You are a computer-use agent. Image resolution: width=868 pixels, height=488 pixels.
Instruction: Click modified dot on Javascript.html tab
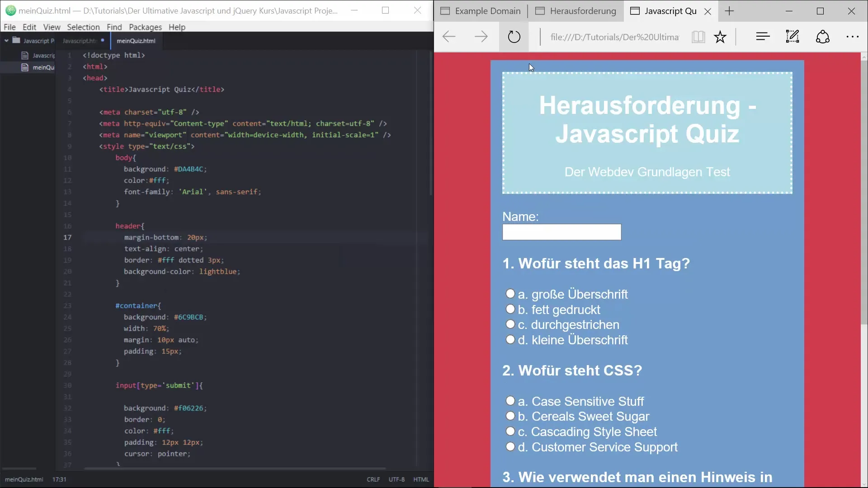click(x=103, y=40)
